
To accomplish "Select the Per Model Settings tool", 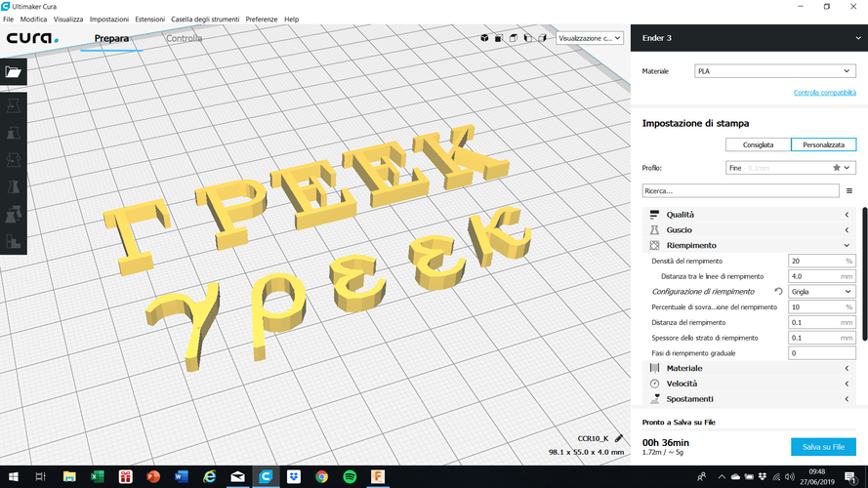I will coord(14,214).
